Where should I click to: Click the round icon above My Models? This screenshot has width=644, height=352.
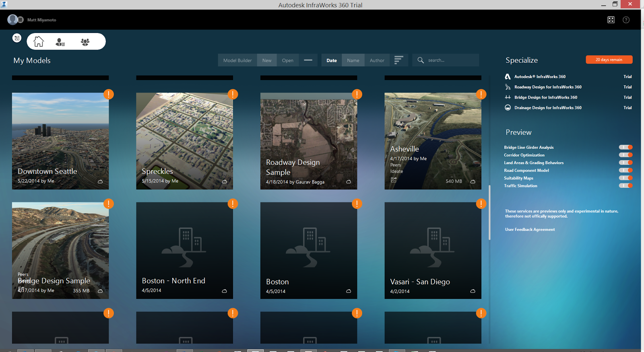click(17, 38)
